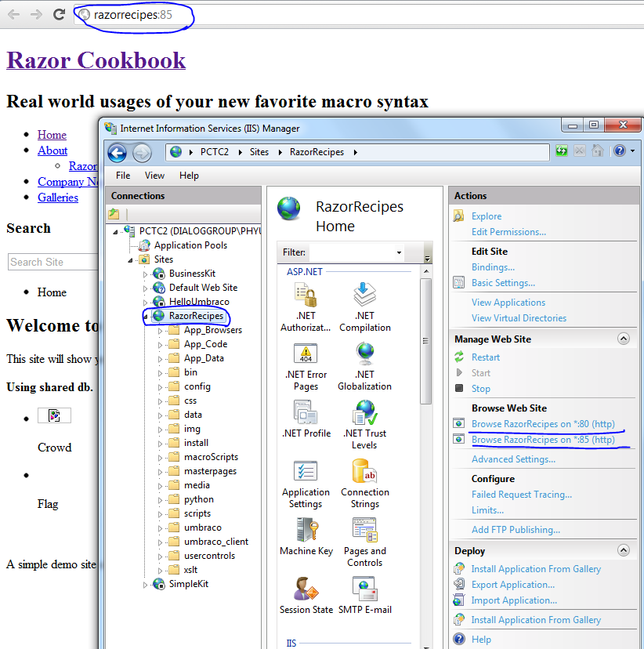Open the File menu in IIS Manager

pyautogui.click(x=123, y=176)
